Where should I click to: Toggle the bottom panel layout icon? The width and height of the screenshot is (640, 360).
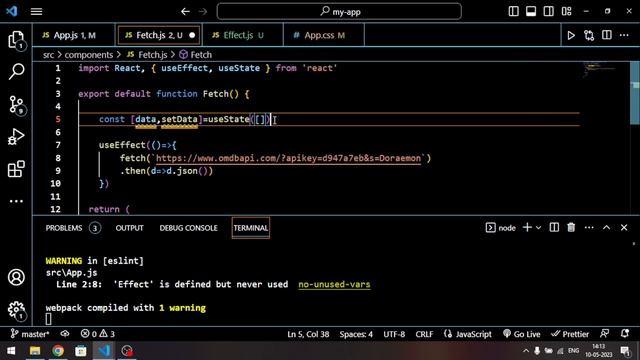(531, 11)
